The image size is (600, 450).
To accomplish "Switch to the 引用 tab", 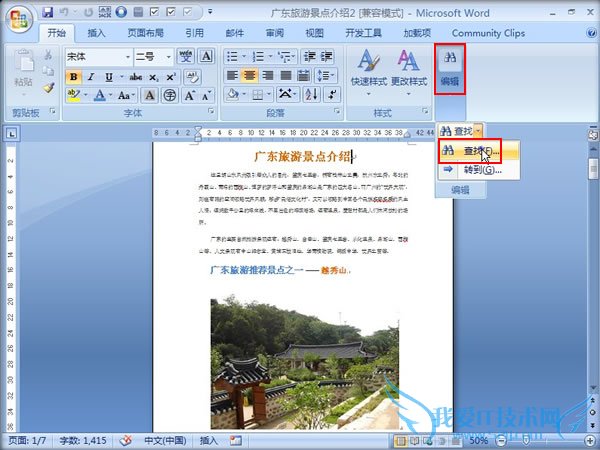I will click(x=194, y=33).
